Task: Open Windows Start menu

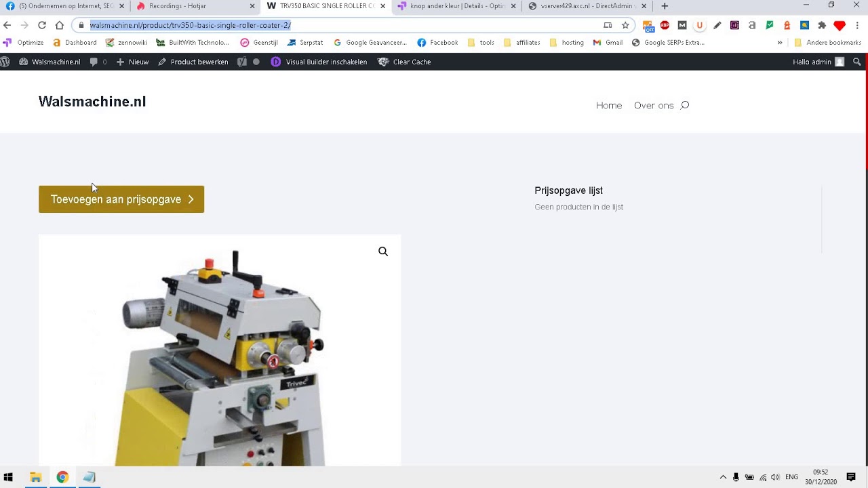Action: (8, 477)
